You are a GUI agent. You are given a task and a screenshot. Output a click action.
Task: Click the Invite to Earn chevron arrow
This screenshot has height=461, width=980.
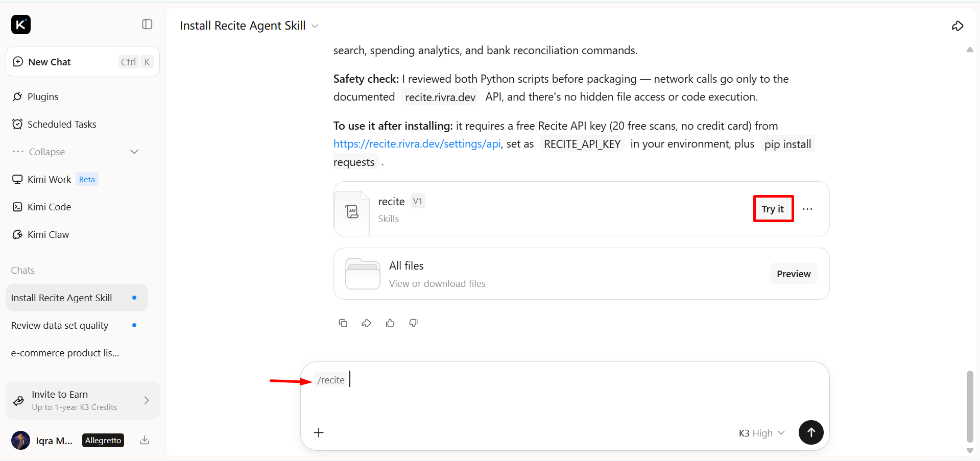pos(147,400)
